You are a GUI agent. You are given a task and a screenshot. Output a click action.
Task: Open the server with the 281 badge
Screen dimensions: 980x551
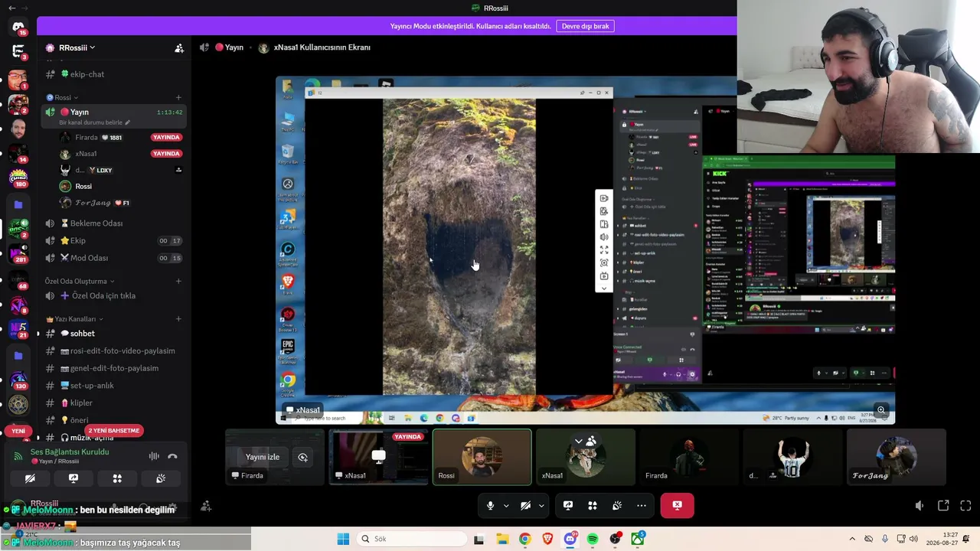pyautogui.click(x=18, y=252)
